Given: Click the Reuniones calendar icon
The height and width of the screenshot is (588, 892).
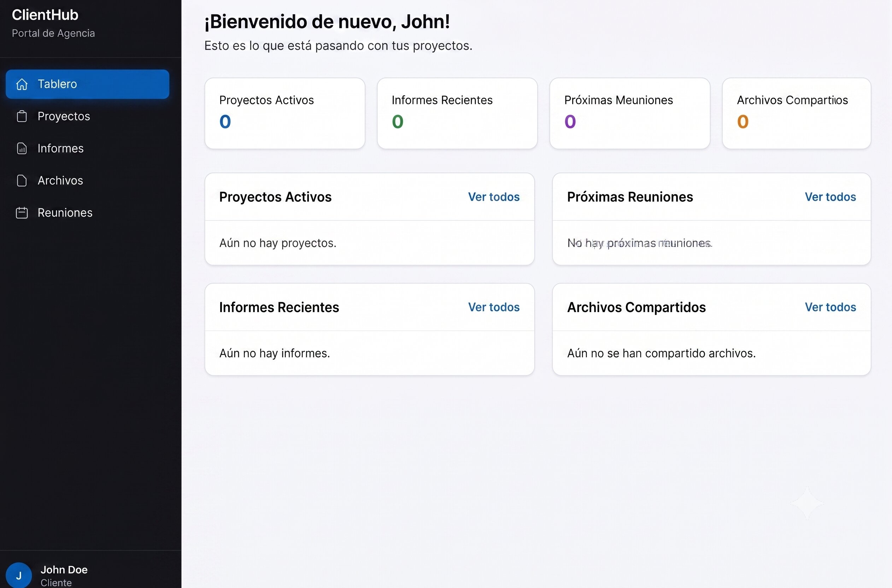Looking at the screenshot, I should point(22,213).
